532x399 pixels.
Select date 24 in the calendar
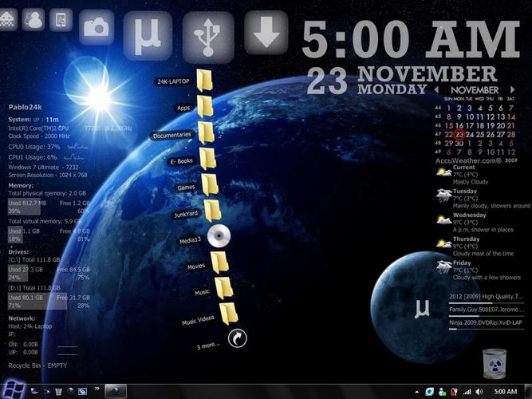click(x=470, y=135)
